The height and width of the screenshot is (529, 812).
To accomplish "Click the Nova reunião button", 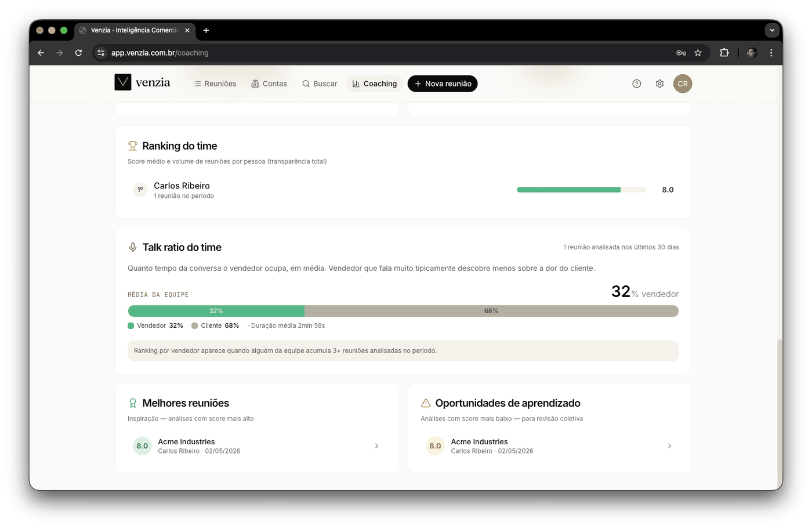I will 443,84.
